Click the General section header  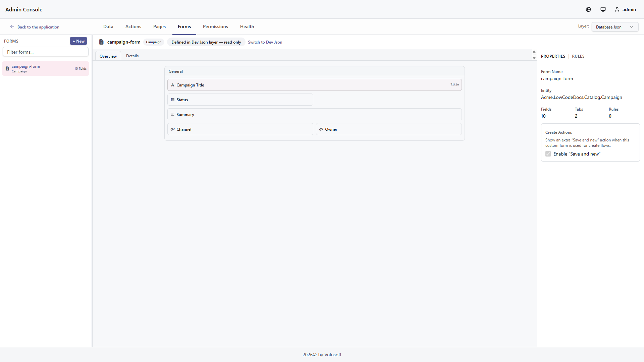[314, 71]
